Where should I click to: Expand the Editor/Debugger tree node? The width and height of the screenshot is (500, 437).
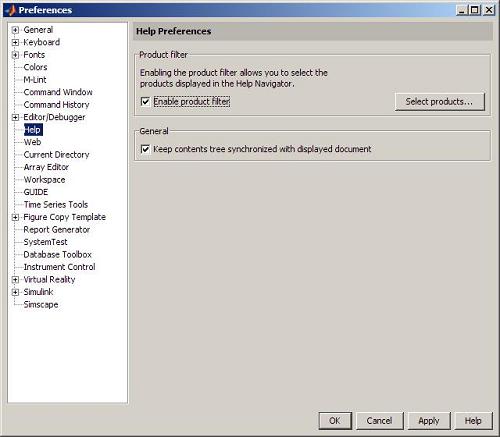[x=15, y=117]
